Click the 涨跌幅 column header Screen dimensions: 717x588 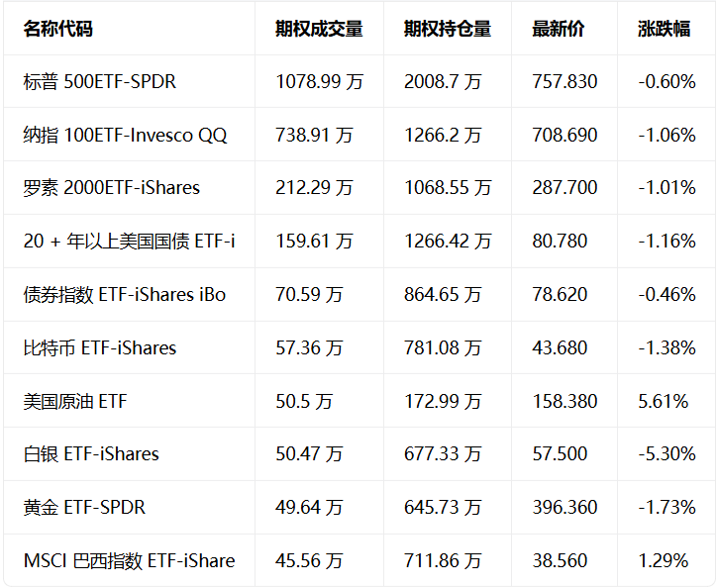664,29
